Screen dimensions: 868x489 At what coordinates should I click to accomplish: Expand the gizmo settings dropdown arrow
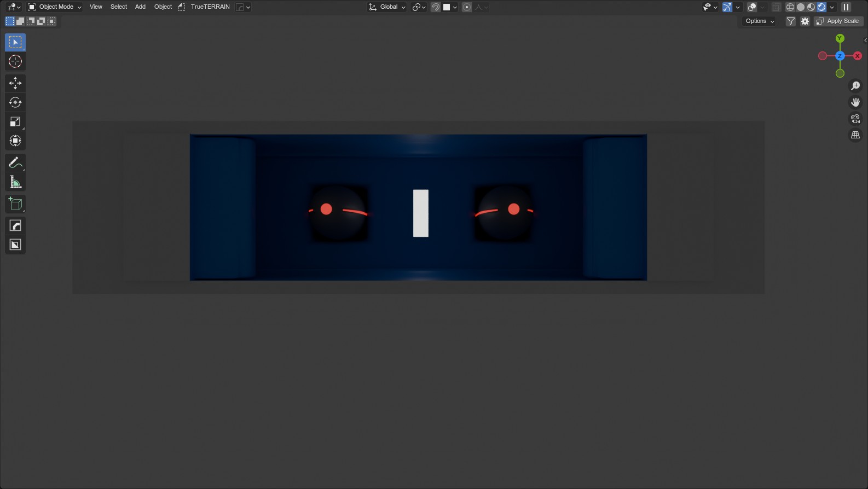(738, 7)
